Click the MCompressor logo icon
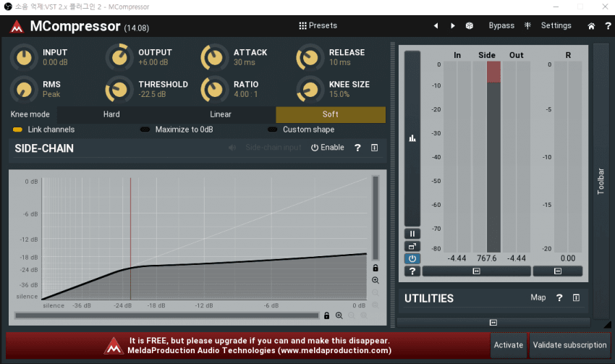The height and width of the screenshot is (364, 615). click(17, 27)
